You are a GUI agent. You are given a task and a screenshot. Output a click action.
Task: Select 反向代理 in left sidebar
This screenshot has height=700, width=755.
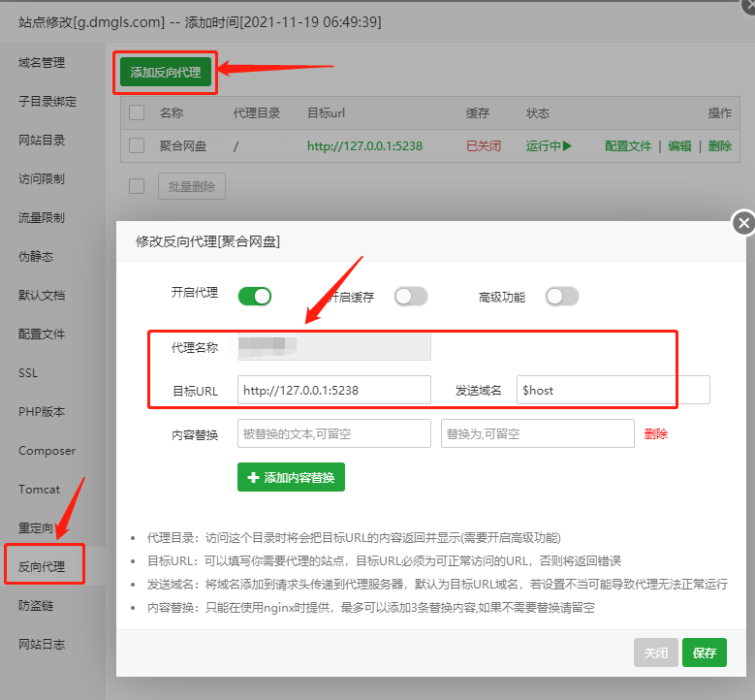click(43, 566)
